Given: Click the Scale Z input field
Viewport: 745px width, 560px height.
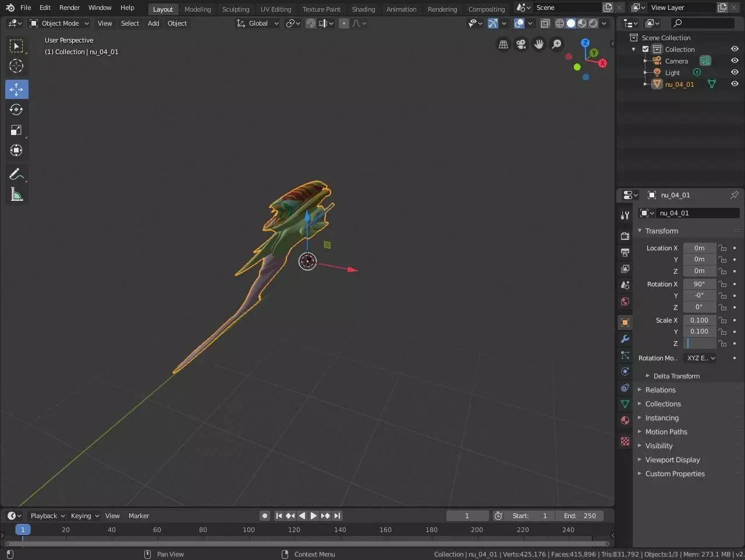Looking at the screenshot, I should 700,343.
